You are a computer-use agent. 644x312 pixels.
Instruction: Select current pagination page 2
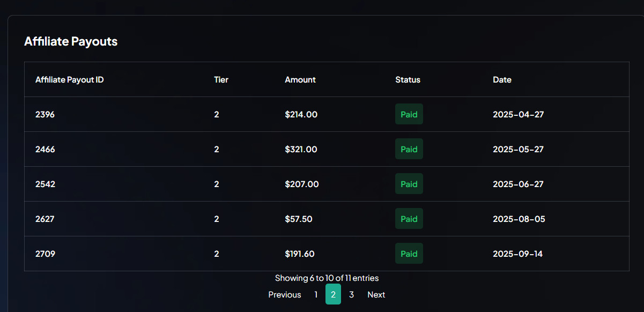click(333, 294)
